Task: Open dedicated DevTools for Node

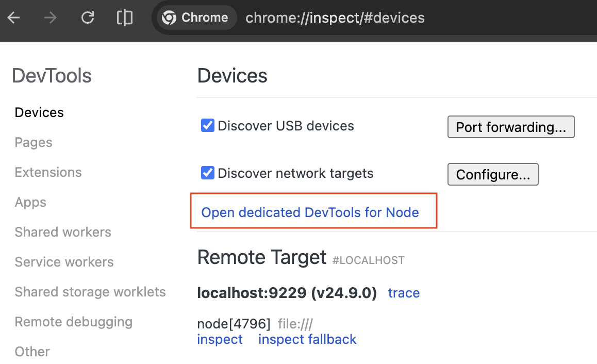Action: point(310,212)
